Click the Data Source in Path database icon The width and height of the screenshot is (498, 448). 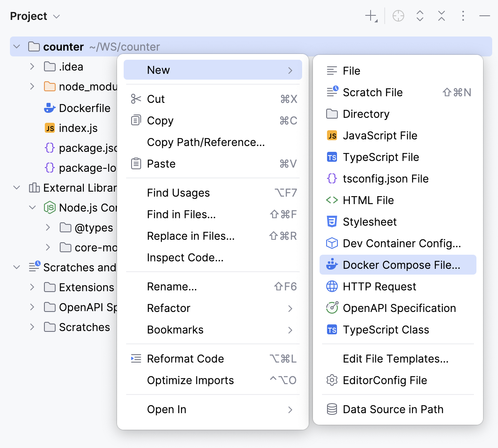[x=332, y=409]
